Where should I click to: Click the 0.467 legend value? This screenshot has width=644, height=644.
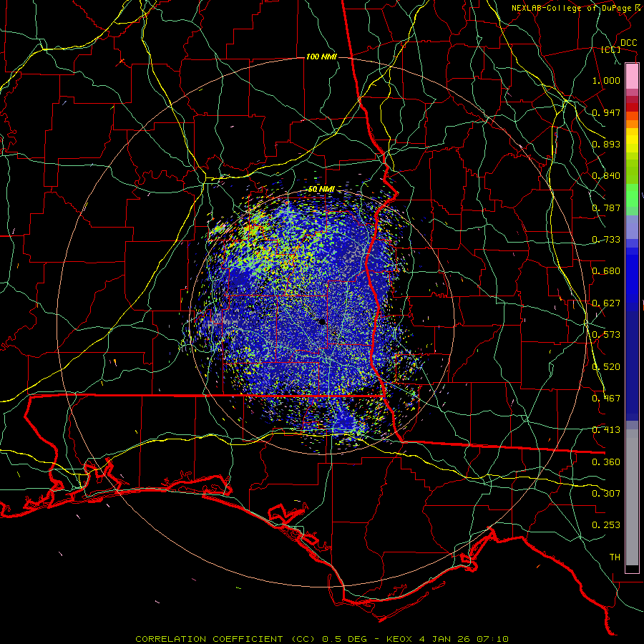606,399
